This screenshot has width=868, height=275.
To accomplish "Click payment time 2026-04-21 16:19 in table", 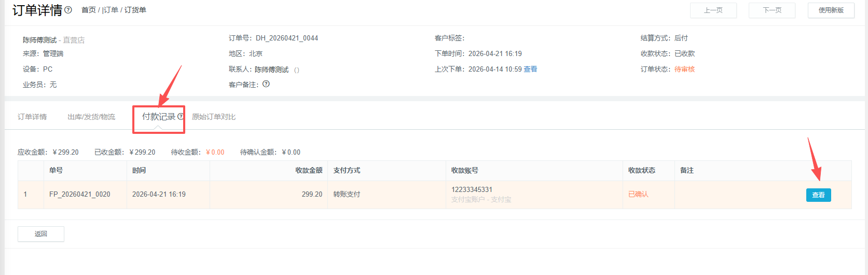I will pyautogui.click(x=159, y=194).
